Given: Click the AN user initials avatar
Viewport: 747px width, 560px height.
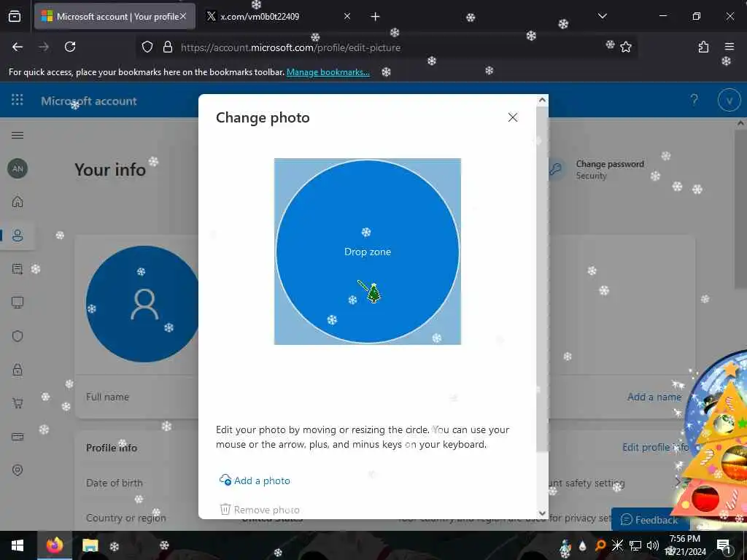Looking at the screenshot, I should tap(18, 168).
